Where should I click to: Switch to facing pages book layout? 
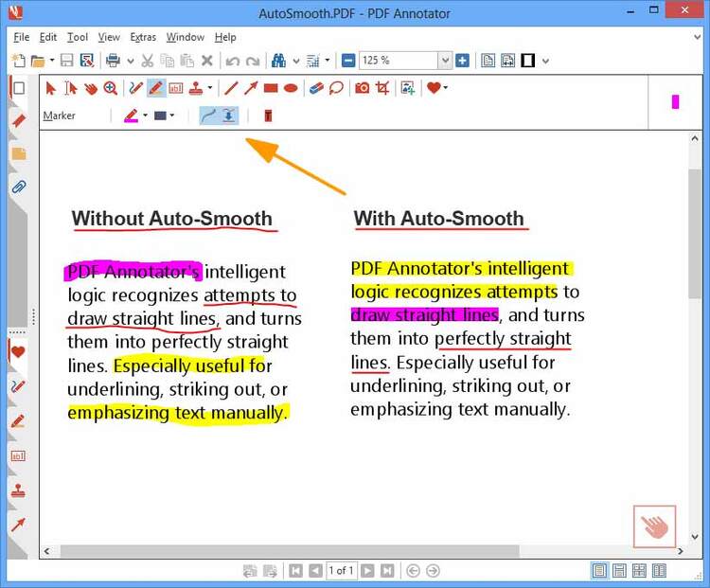659,571
